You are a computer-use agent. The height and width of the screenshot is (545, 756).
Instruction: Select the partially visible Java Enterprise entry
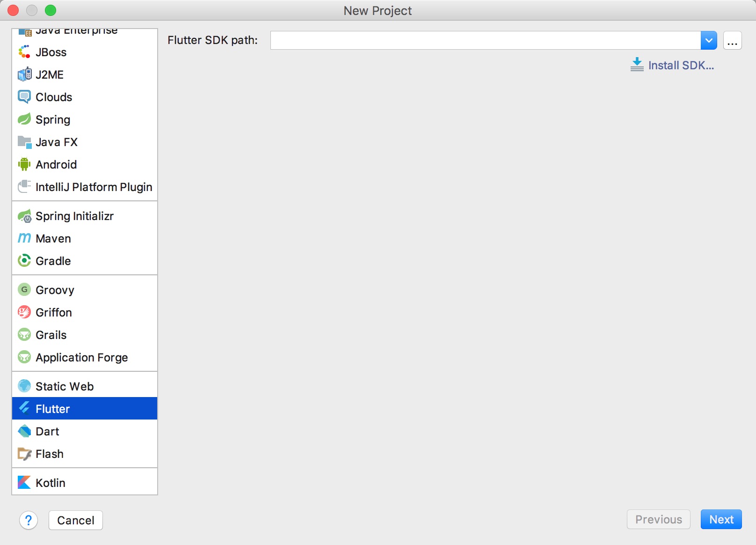[x=85, y=32]
